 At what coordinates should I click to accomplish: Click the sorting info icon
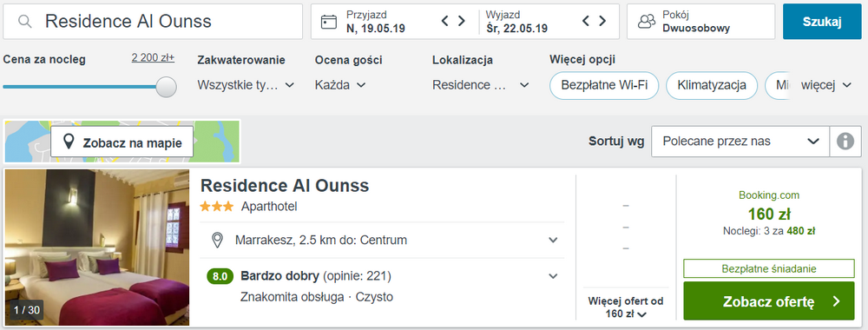(x=845, y=142)
